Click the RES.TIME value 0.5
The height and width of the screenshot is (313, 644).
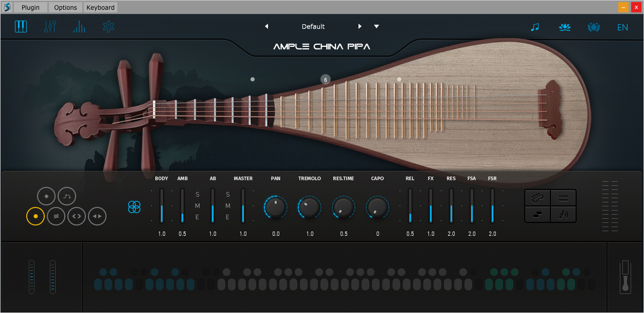click(x=344, y=234)
